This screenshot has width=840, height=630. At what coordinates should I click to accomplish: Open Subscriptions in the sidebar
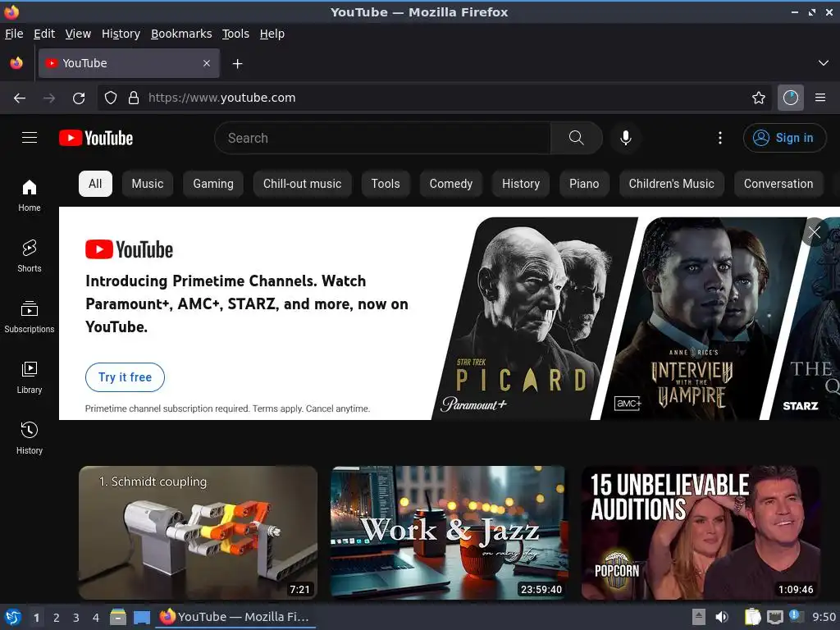pos(30,317)
